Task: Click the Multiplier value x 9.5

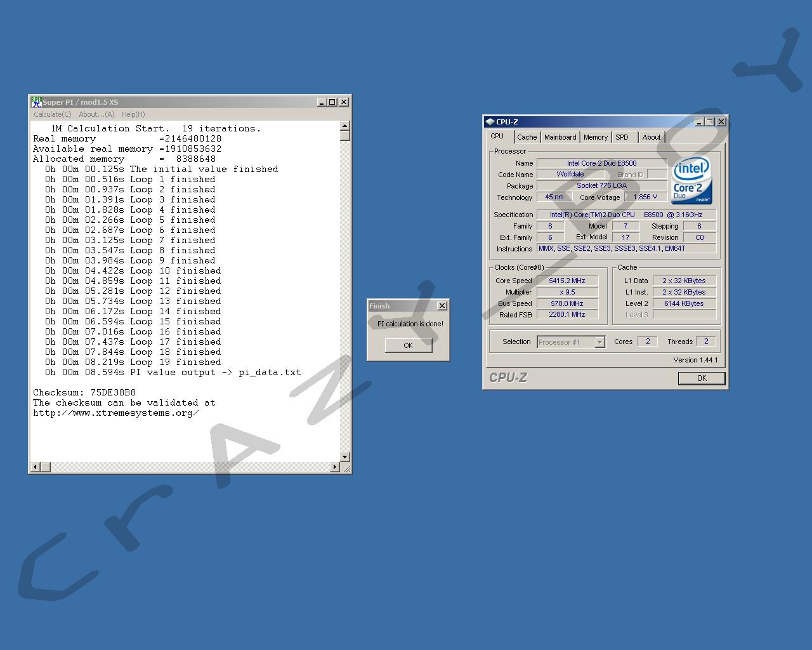Action: pyautogui.click(x=567, y=292)
